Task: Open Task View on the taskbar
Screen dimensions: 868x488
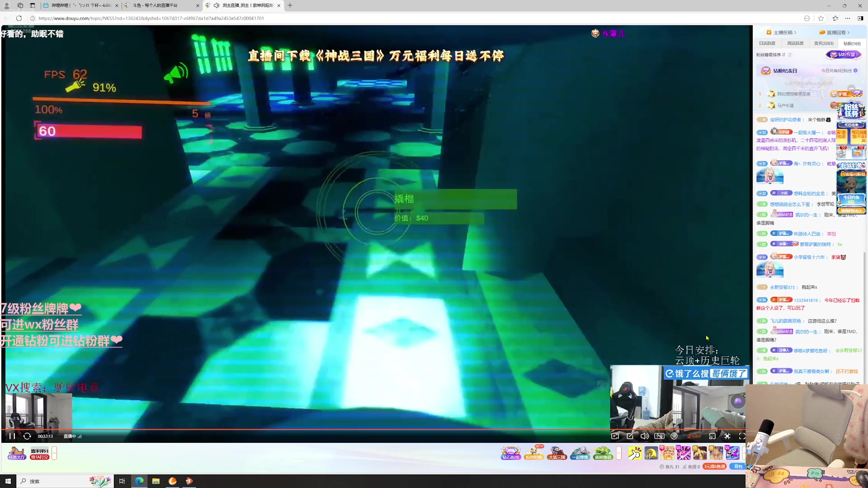Action: 122,481
